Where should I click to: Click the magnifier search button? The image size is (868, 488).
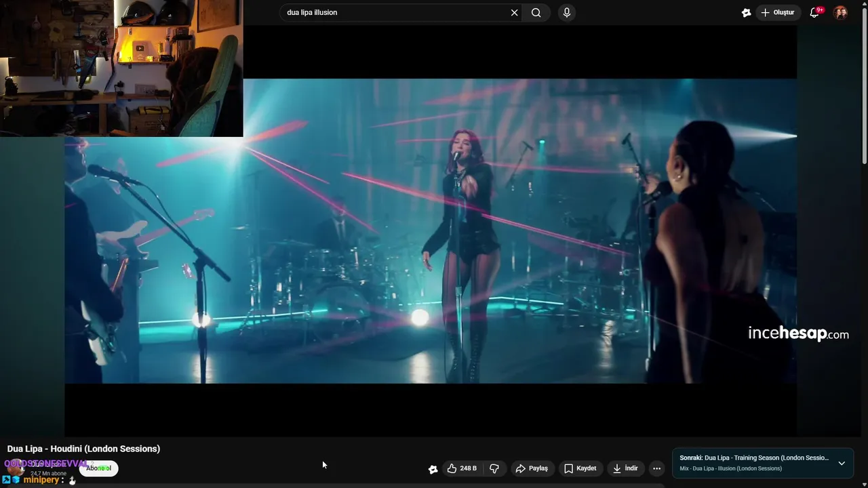[x=536, y=12]
